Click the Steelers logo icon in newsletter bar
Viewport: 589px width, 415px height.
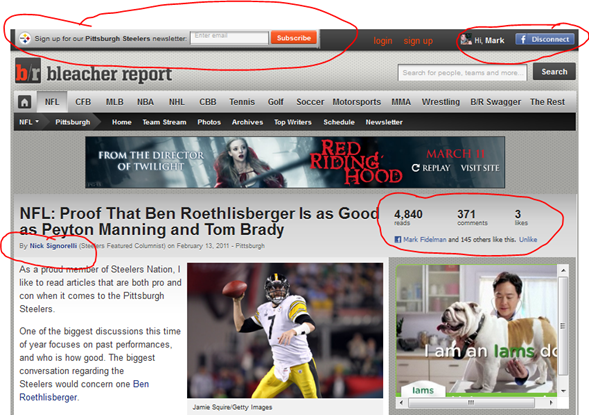click(25, 38)
